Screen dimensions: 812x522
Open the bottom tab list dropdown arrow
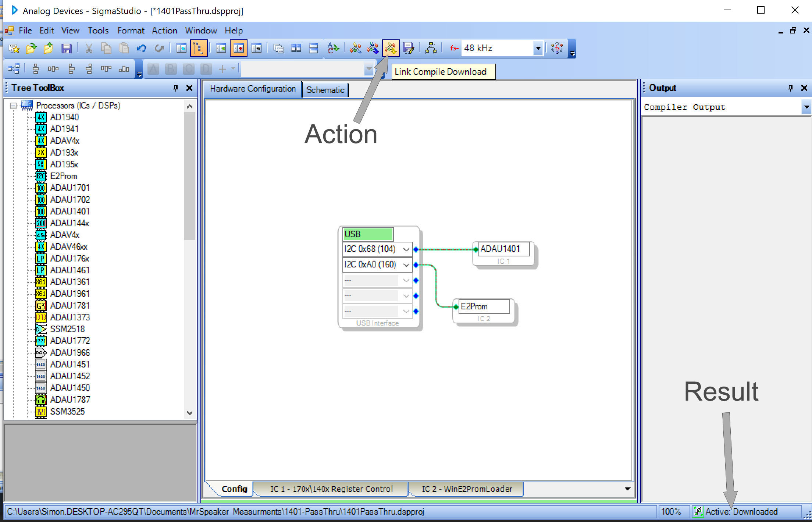(628, 489)
